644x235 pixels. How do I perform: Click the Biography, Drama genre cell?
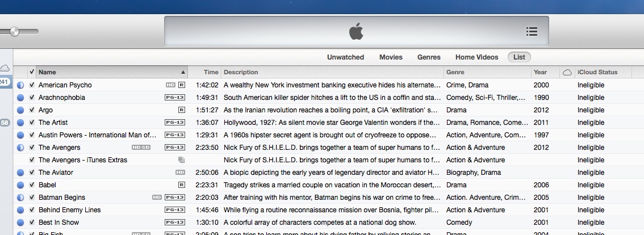[x=473, y=173]
